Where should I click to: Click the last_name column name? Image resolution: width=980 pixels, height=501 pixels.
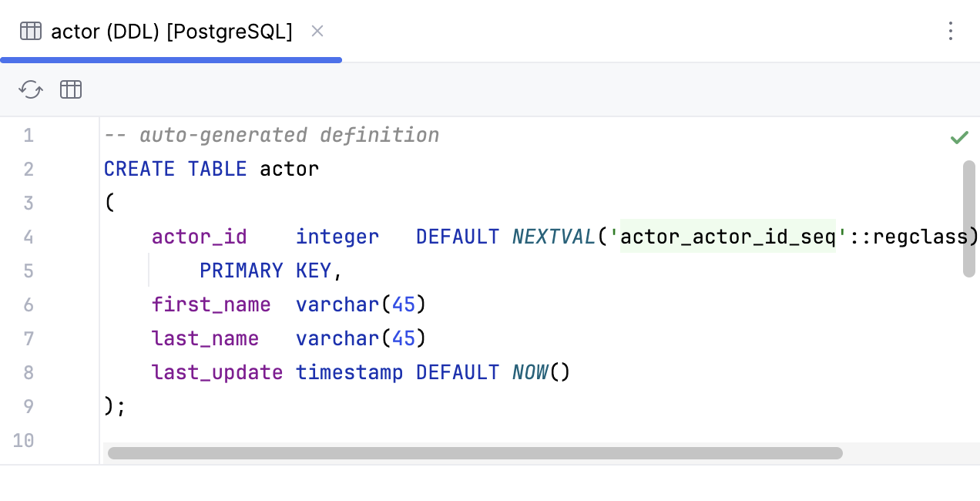pos(205,338)
